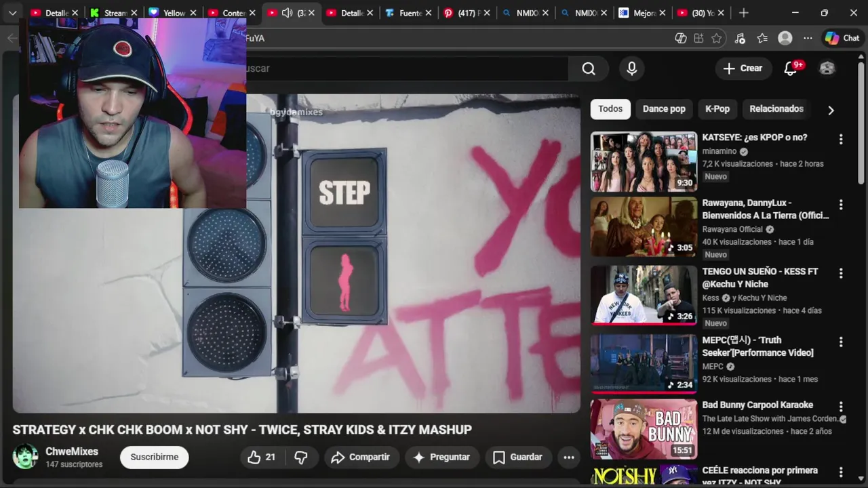Open options for the Rawayana video

841,205
